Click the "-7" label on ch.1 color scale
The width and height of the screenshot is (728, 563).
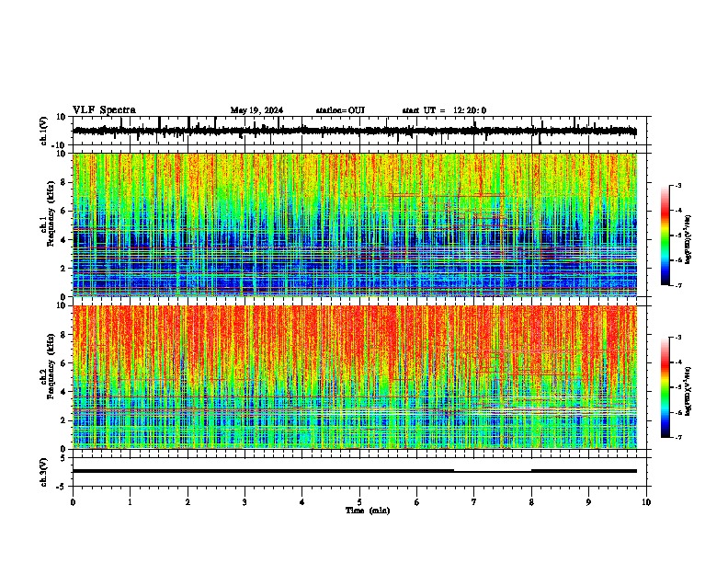tap(678, 285)
